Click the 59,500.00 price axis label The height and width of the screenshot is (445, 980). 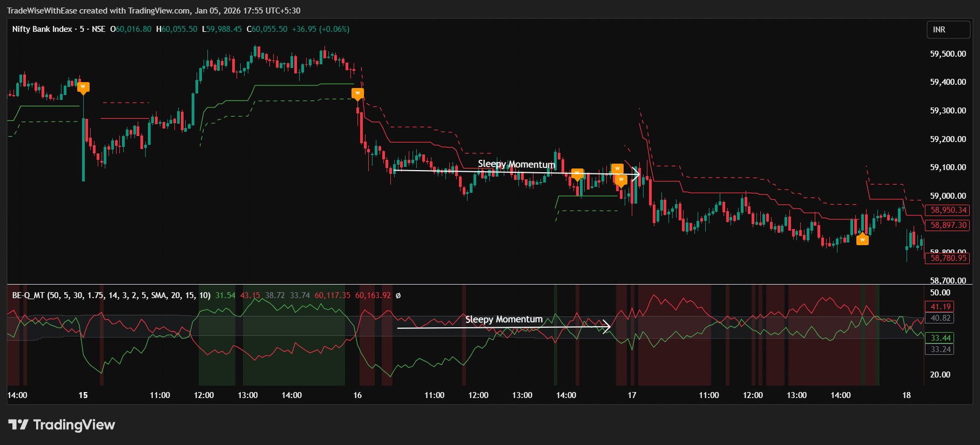click(948, 54)
